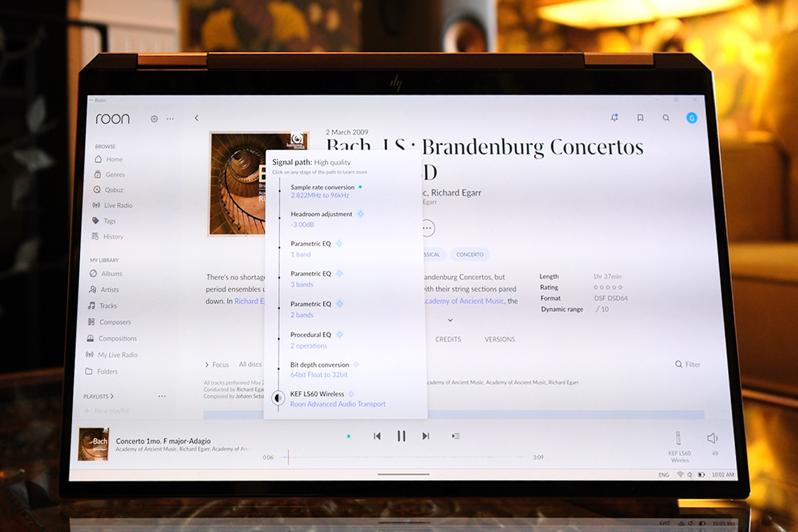
Task: Select the Composers icon under My Library
Action: (x=92, y=322)
